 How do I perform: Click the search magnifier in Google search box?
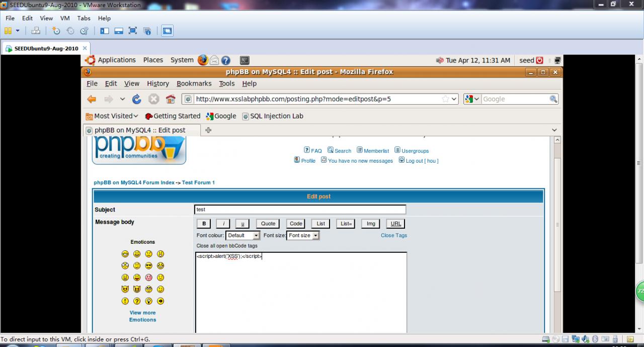[553, 99]
